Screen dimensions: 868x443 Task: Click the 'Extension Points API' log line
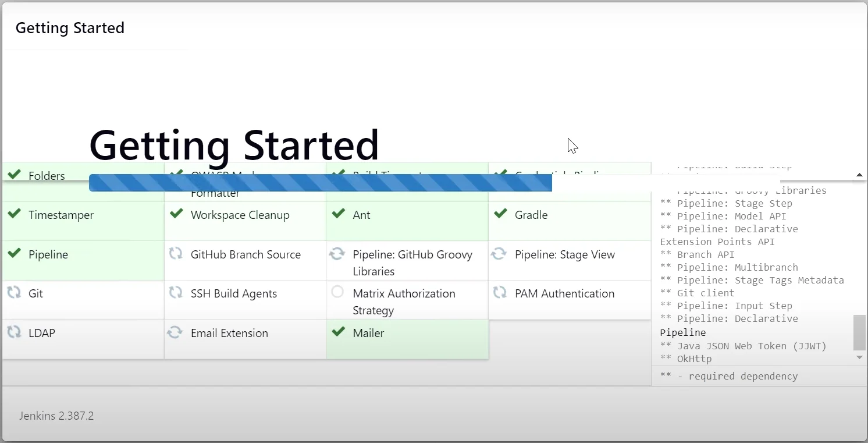click(x=717, y=242)
